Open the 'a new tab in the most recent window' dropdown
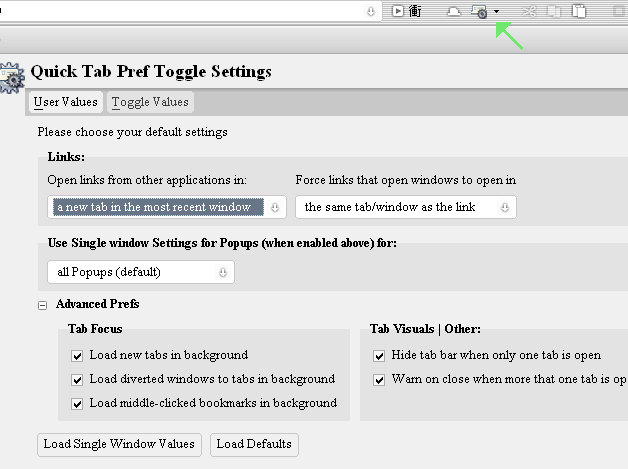Viewport: 628px width, 469px height. coord(167,207)
